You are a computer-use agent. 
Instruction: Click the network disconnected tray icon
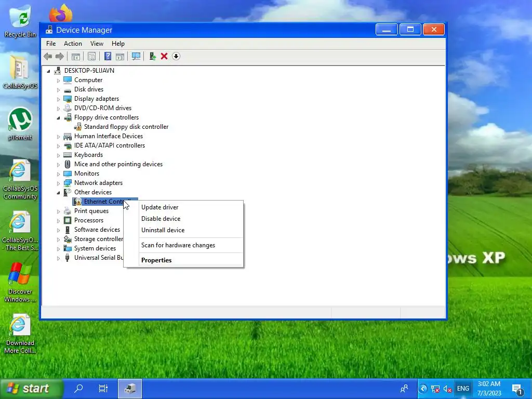tap(435, 389)
